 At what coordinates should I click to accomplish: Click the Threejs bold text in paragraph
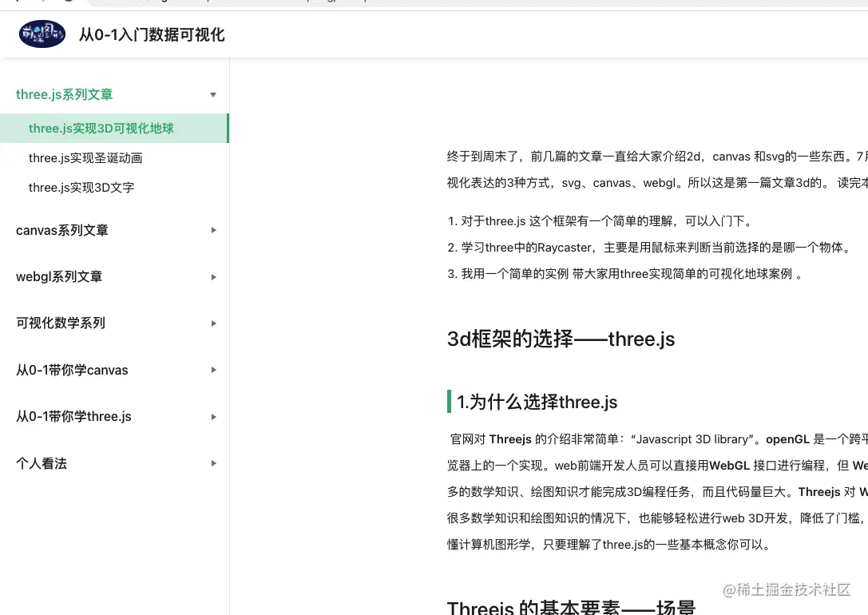[x=510, y=438]
